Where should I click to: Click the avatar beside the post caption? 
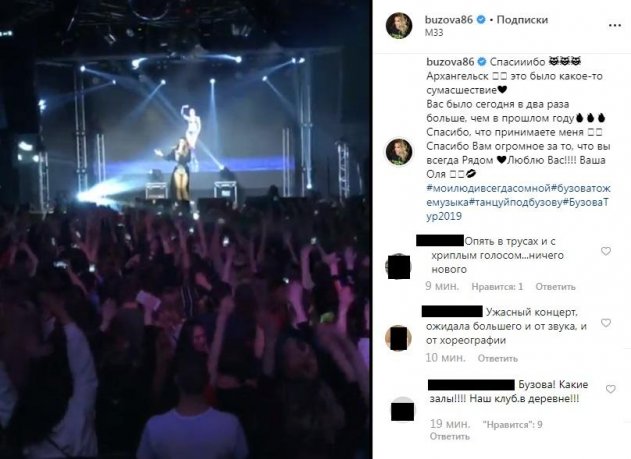399,152
